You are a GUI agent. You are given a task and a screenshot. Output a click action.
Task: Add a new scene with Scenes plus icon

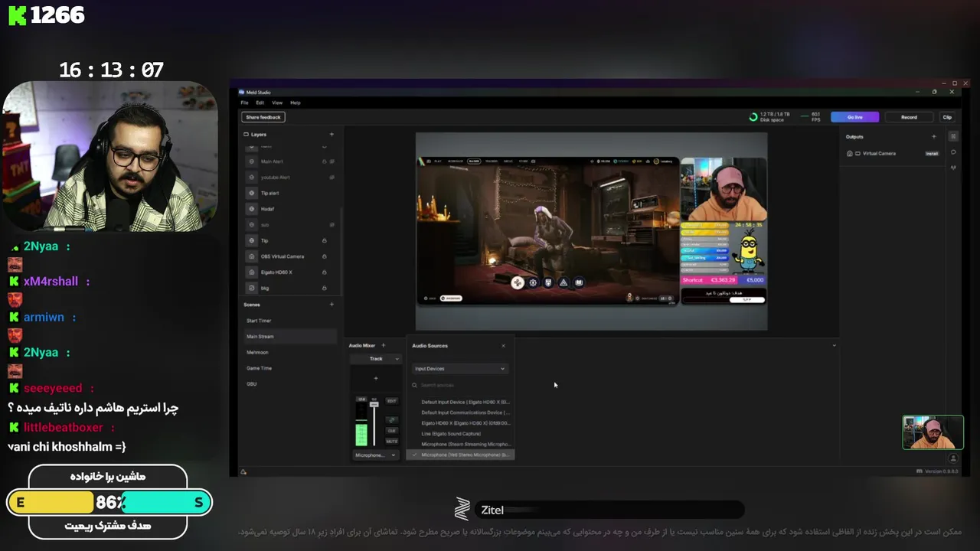pyautogui.click(x=332, y=305)
